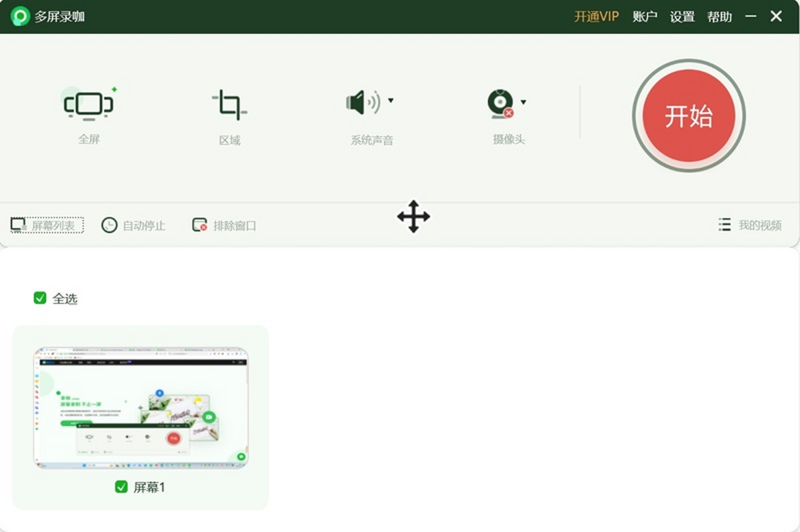Screen dimensions: 800x532
Task: Select the 屏幕1 preview thumbnail
Action: tap(141, 407)
